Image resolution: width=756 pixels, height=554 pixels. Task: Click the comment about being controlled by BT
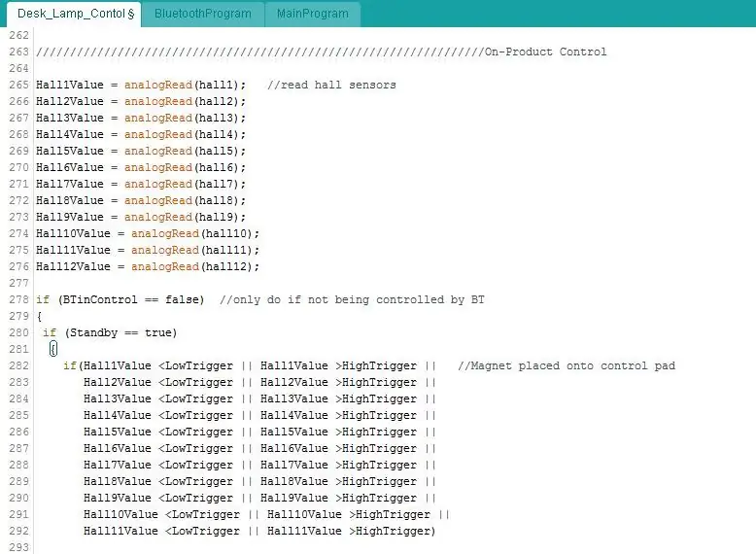tap(352, 299)
